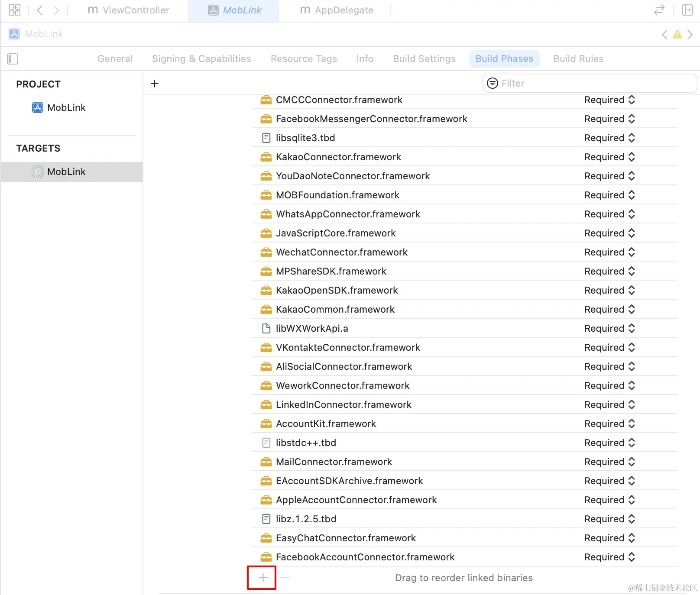700x595 pixels.
Task: Switch to Build Settings tab
Action: (x=424, y=58)
